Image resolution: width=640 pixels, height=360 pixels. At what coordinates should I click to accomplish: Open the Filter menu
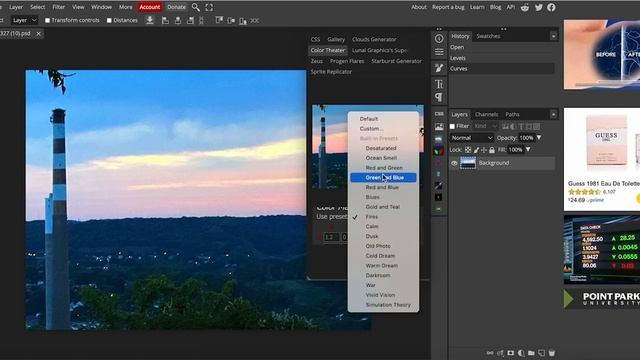58,7
